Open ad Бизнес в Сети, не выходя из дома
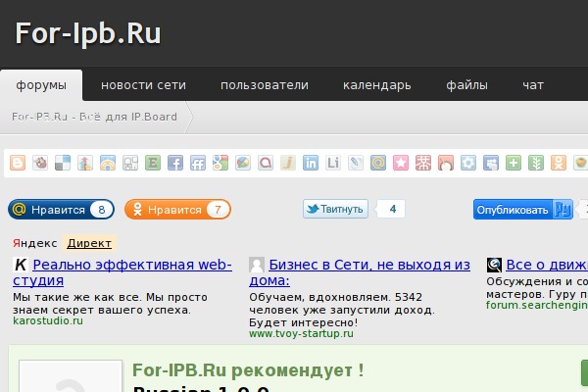Screen dimensions: 588x392 (x=360, y=272)
